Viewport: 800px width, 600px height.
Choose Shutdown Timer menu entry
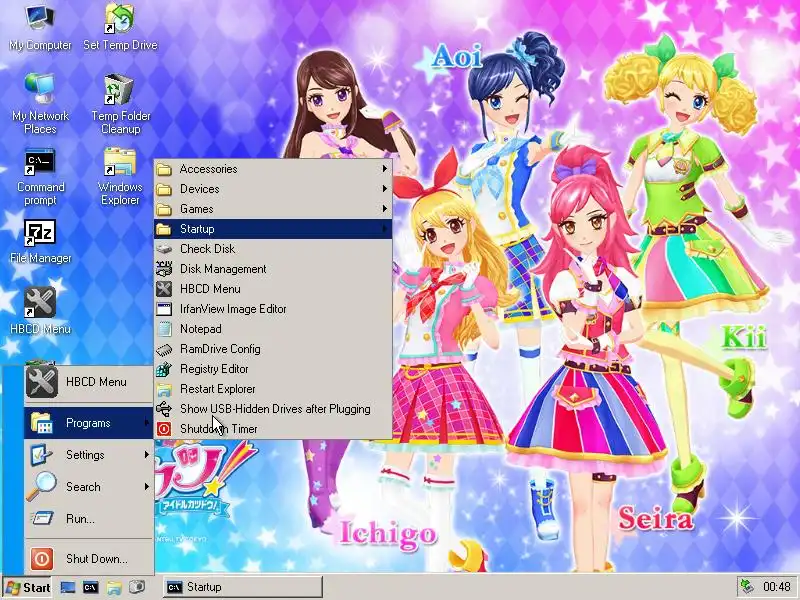273,429
